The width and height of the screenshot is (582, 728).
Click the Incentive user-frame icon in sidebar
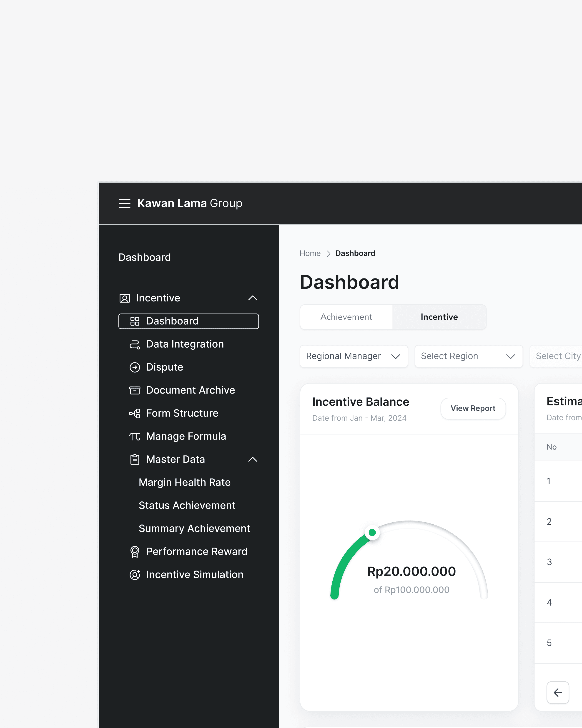click(125, 298)
